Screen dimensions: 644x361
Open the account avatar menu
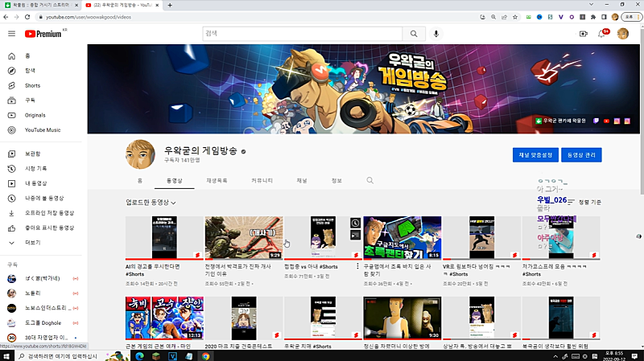click(622, 34)
